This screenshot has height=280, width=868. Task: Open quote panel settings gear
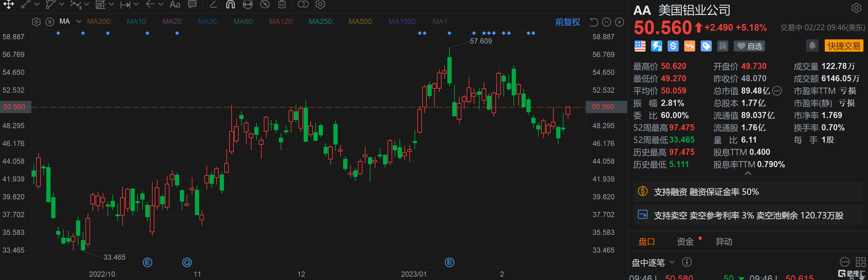pos(856,7)
